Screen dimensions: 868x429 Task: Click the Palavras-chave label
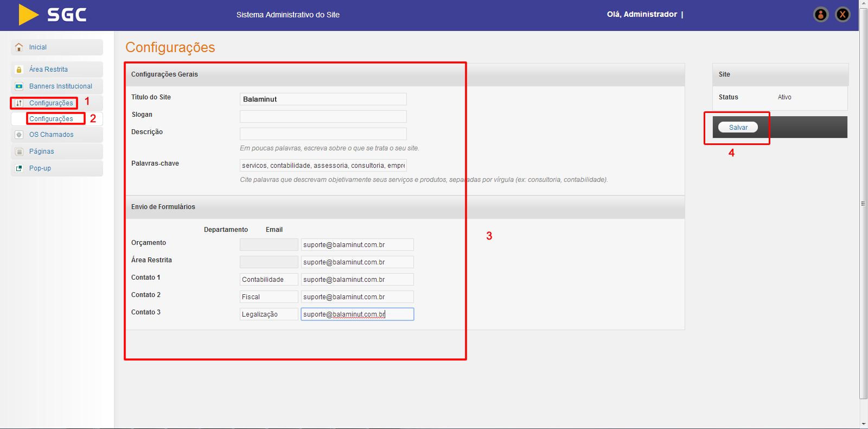[155, 163]
